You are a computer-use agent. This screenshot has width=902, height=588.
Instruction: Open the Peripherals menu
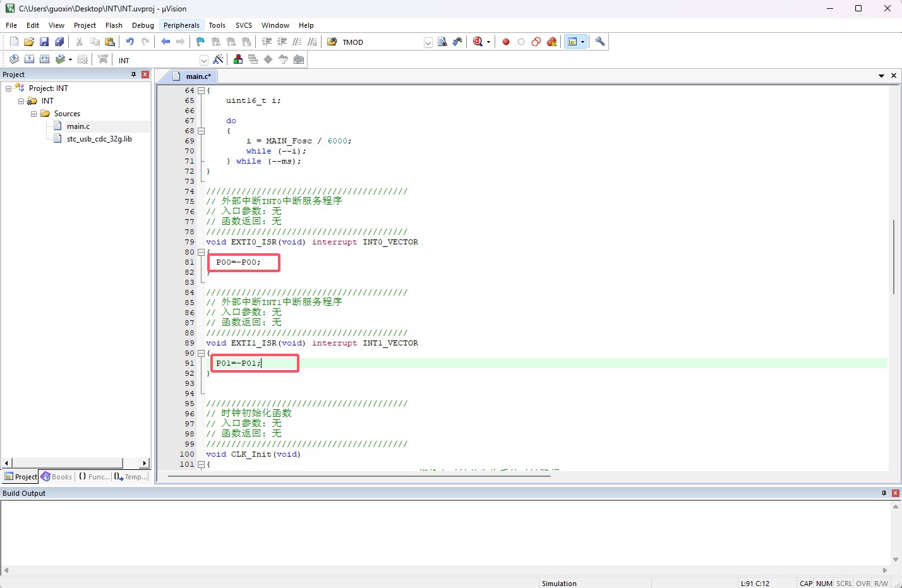pyautogui.click(x=181, y=25)
